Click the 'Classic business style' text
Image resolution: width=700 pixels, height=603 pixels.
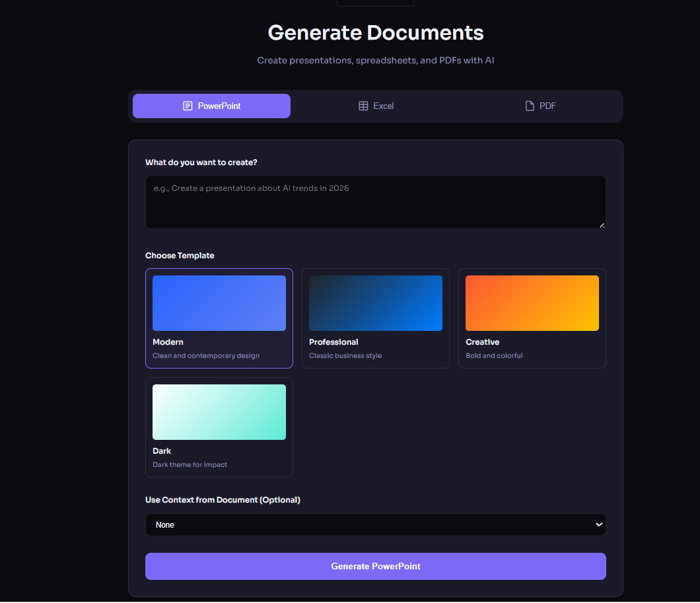click(x=345, y=356)
